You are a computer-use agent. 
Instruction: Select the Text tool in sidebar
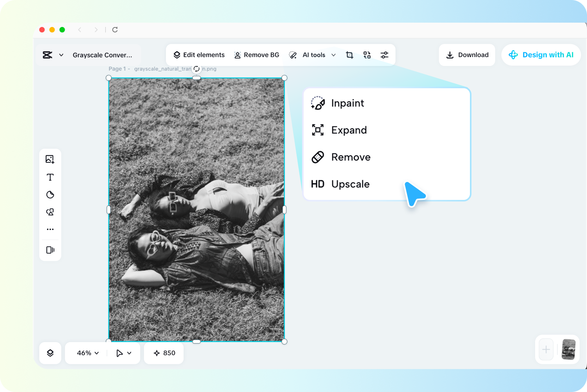point(50,177)
